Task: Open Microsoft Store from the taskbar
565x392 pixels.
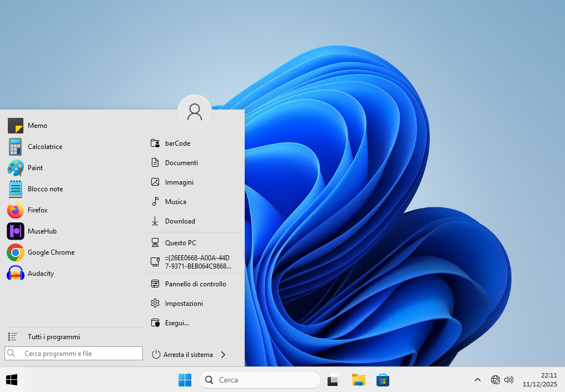Action: click(x=383, y=380)
